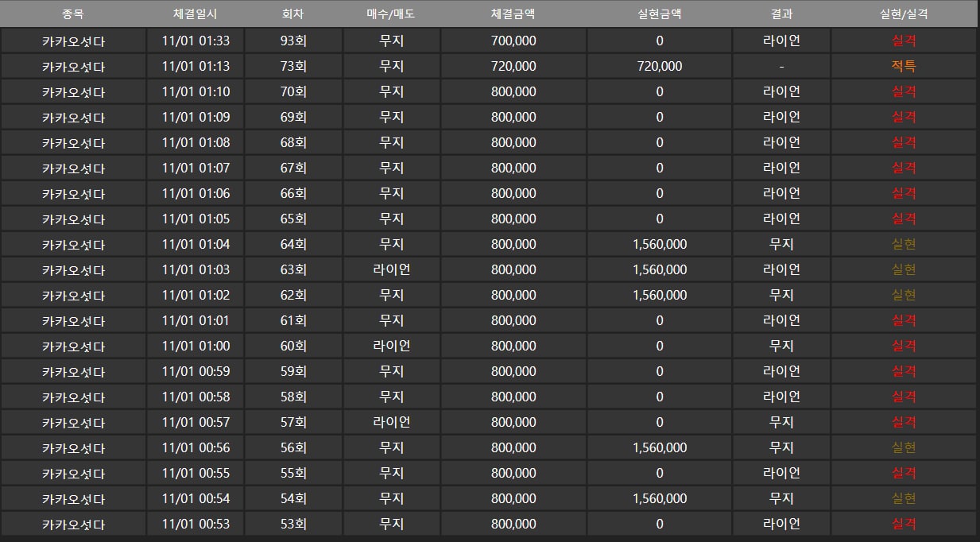Click the 57회 row's 라이언 bet cell

(x=391, y=423)
